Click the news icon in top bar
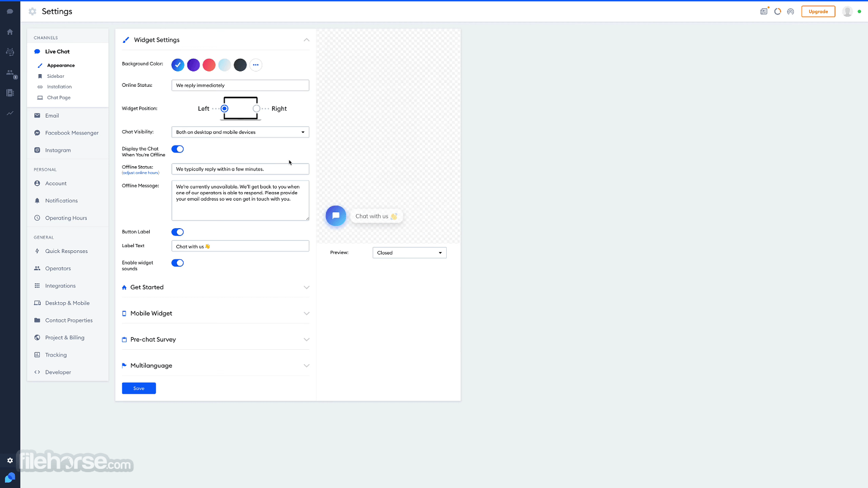 click(764, 11)
